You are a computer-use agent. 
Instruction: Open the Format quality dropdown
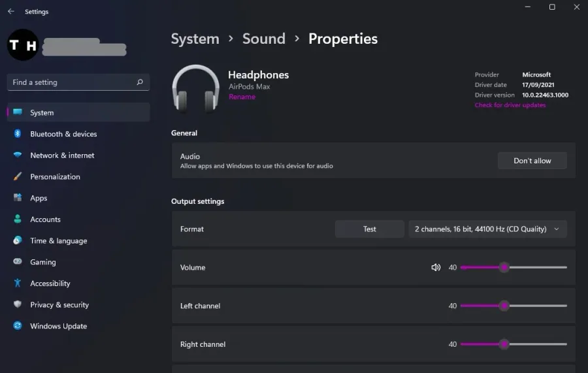point(487,229)
